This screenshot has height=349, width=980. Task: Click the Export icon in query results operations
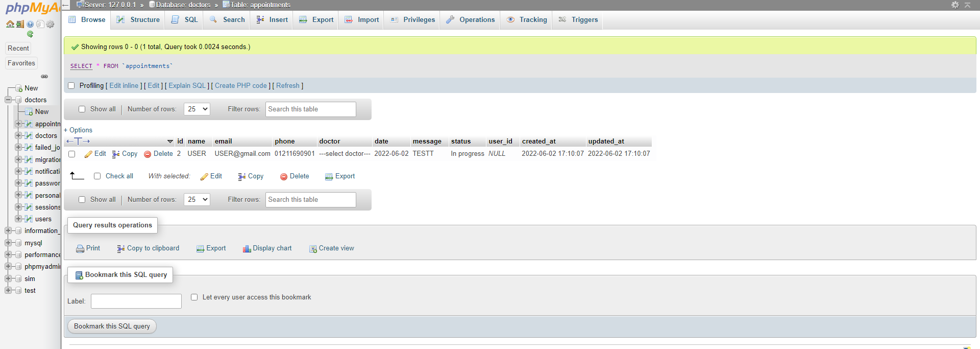(x=200, y=249)
